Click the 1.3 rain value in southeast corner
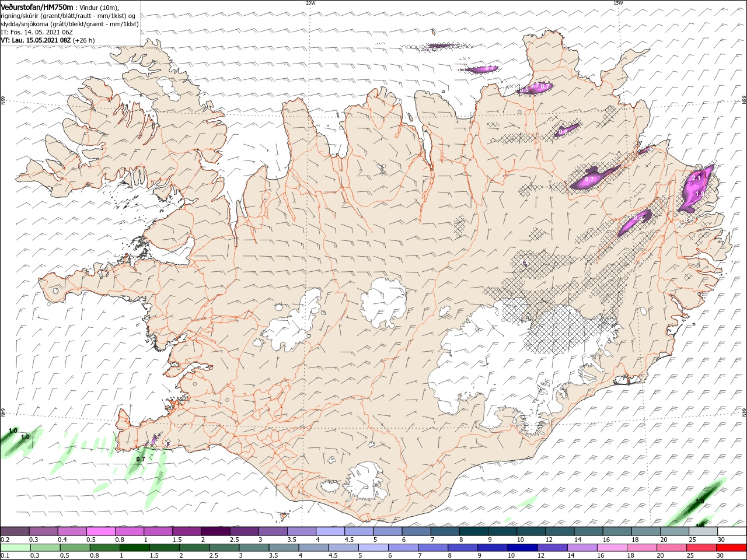The height and width of the screenshot is (560, 747). (700, 501)
